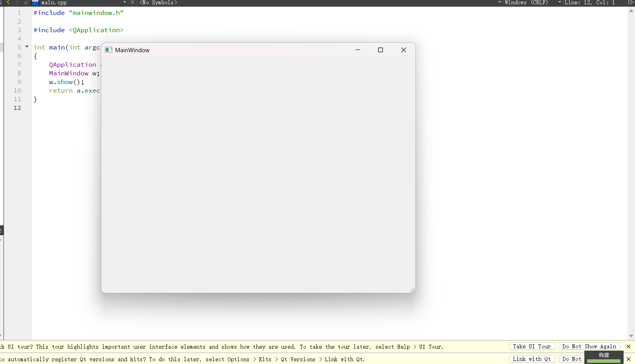Close the main.cpp document with X
The image size is (635, 364).
pyautogui.click(x=132, y=2)
